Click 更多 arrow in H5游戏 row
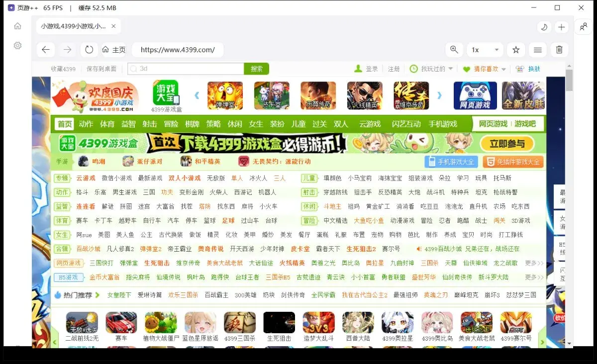The image size is (597, 364). click(534, 277)
